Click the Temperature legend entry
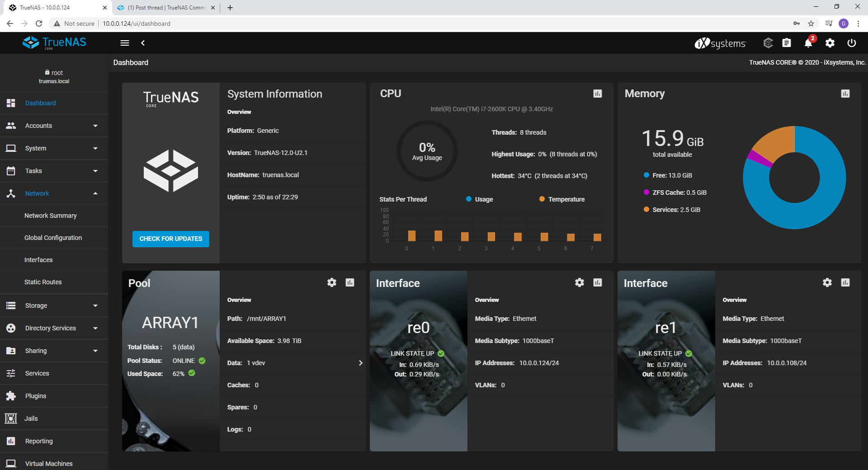The height and width of the screenshot is (470, 868). coord(562,199)
